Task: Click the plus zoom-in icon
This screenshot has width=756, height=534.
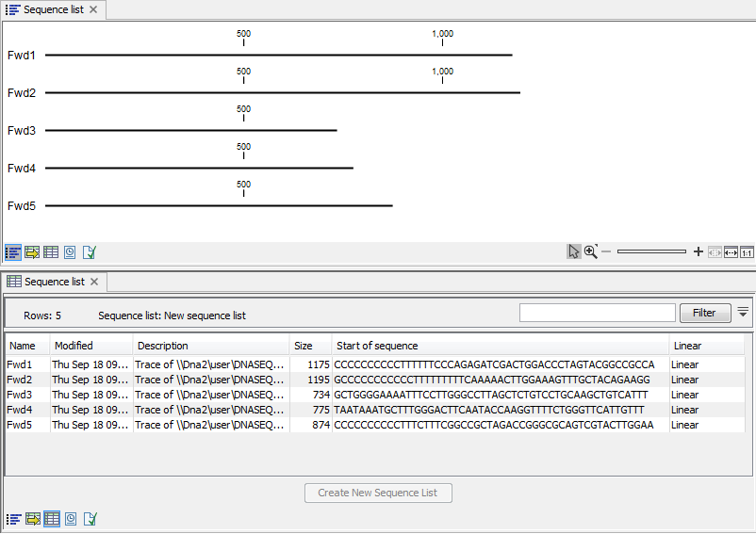Action: pos(698,252)
